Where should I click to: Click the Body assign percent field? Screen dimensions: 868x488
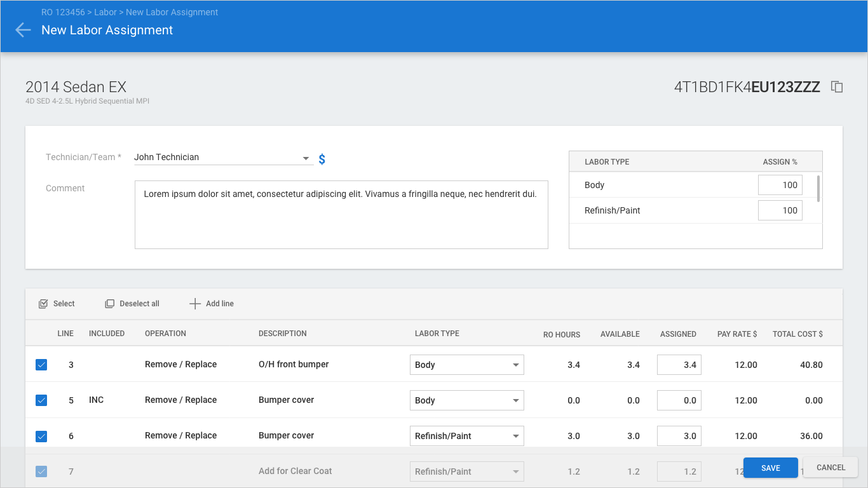click(780, 186)
